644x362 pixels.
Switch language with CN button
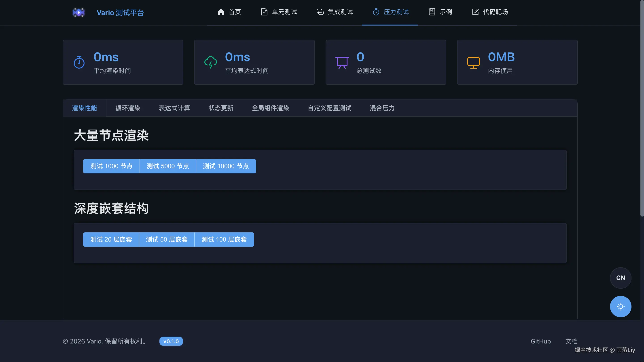[x=620, y=278]
